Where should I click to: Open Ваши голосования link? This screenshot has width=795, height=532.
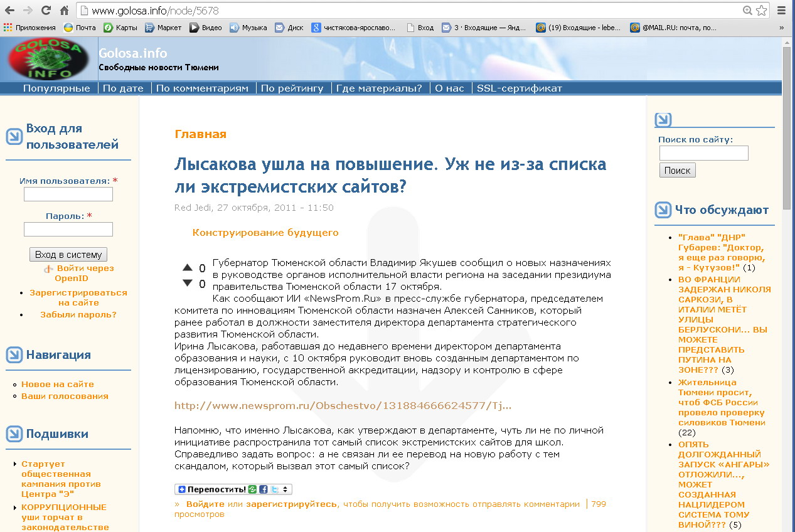pyautogui.click(x=65, y=396)
